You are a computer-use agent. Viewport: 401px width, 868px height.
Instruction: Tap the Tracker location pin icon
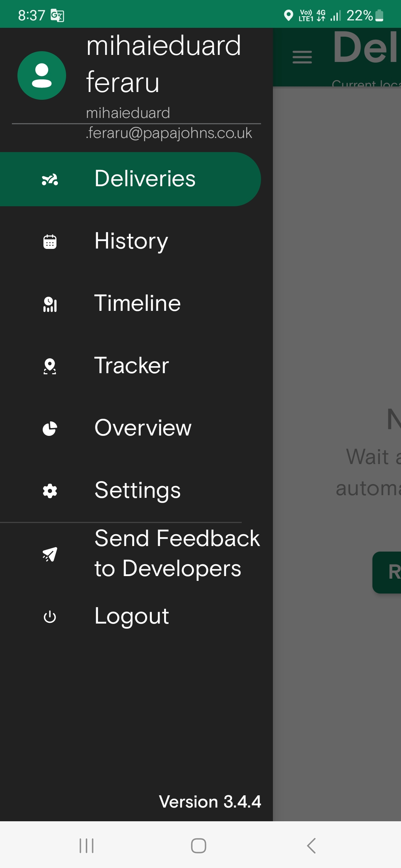coord(50,366)
